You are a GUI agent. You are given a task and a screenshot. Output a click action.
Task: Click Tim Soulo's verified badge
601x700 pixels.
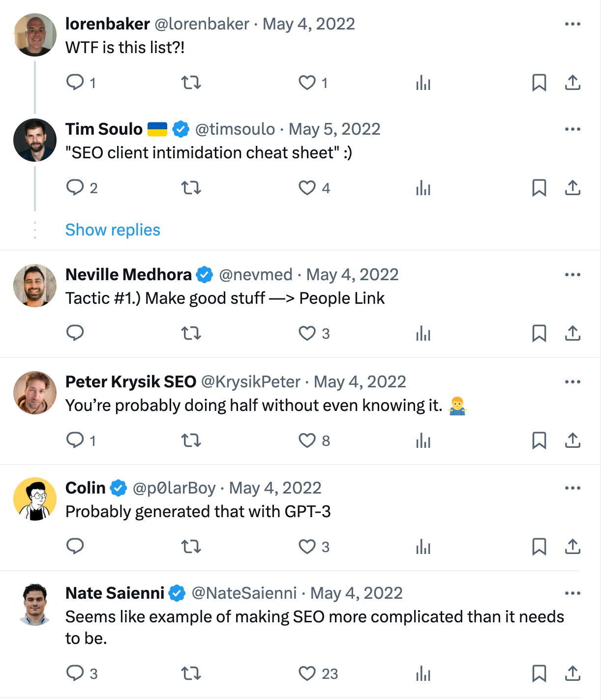coord(180,128)
